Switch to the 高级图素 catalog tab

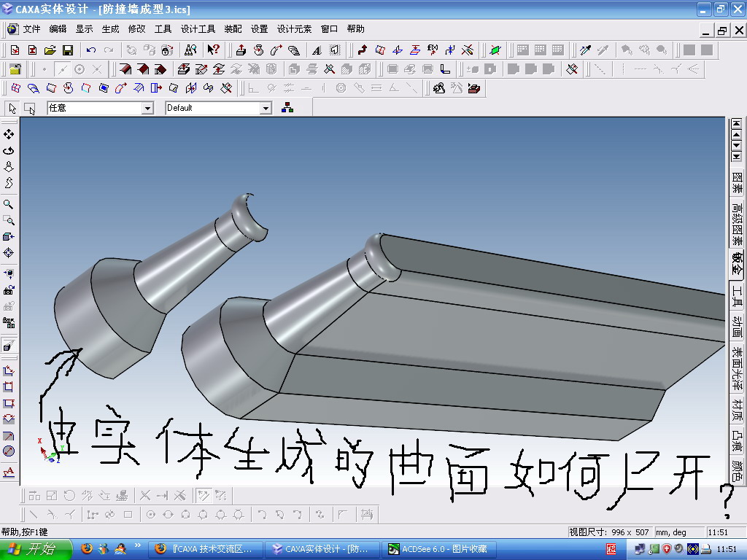pos(737,224)
